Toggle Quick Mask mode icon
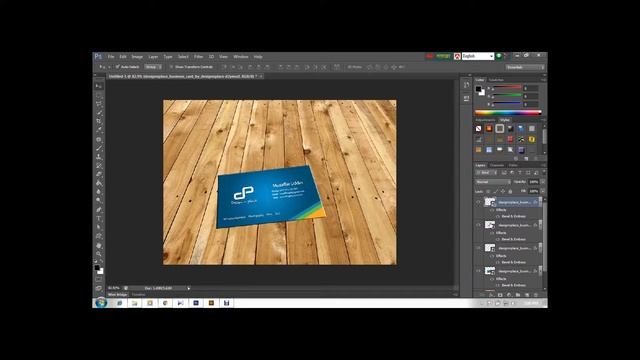The height and width of the screenshot is (360, 640). tap(99, 279)
